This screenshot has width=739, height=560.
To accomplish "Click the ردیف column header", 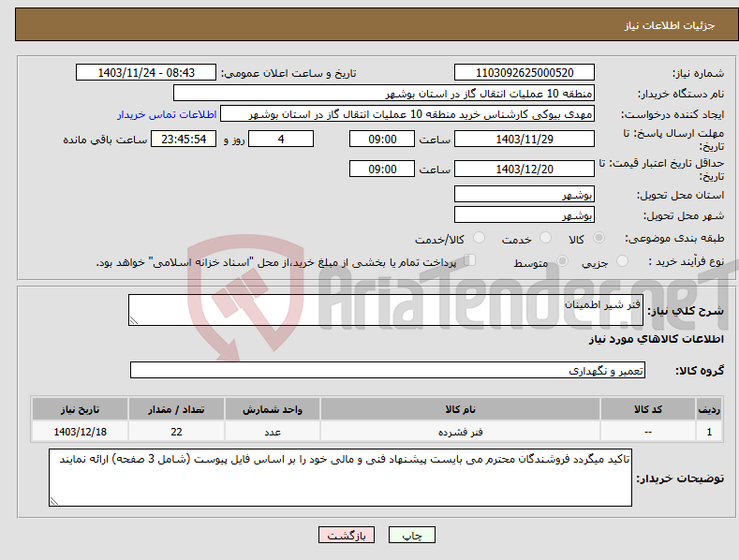I will (709, 409).
